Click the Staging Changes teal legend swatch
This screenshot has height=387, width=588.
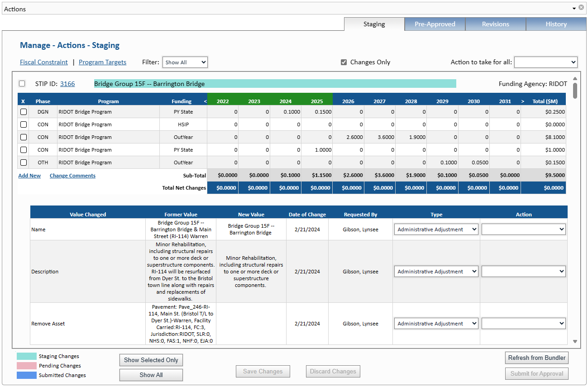(27, 356)
